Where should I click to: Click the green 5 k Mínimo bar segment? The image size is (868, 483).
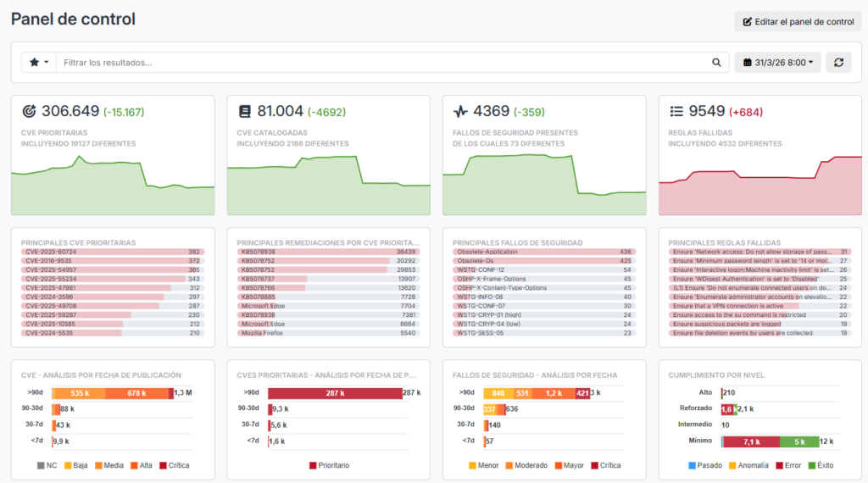click(798, 441)
